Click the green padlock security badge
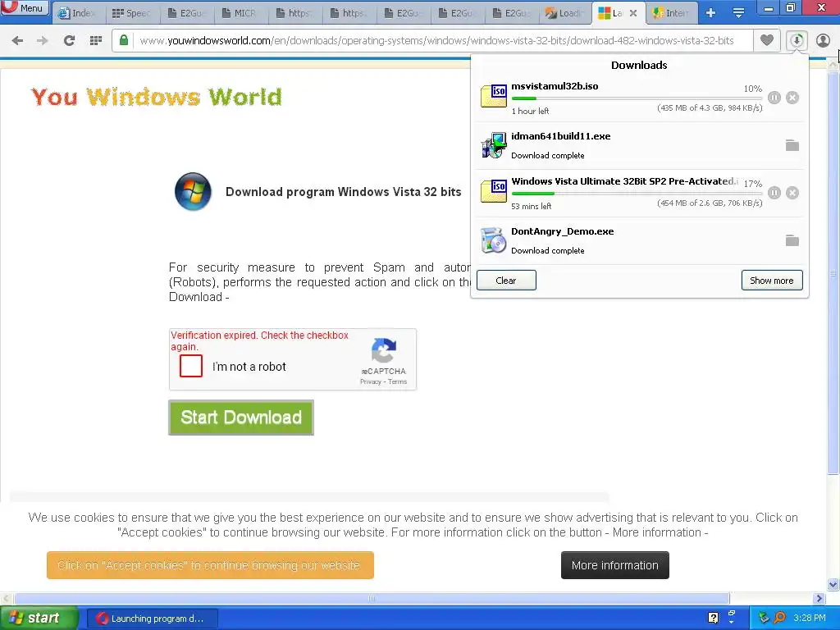Screen dimensions: 840x630 point(124,41)
